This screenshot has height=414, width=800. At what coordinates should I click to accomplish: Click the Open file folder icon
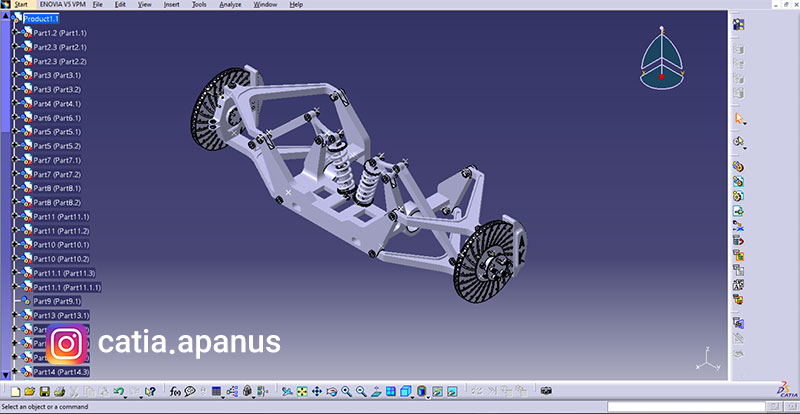(x=30, y=392)
